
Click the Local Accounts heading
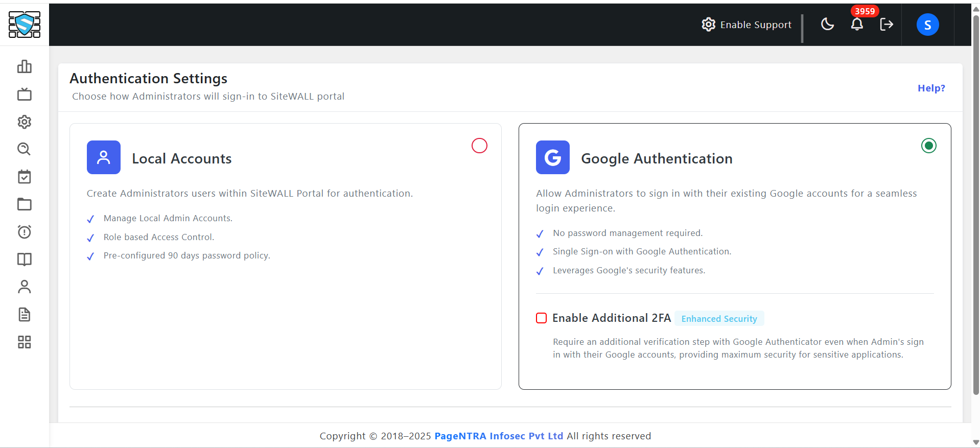pos(182,158)
